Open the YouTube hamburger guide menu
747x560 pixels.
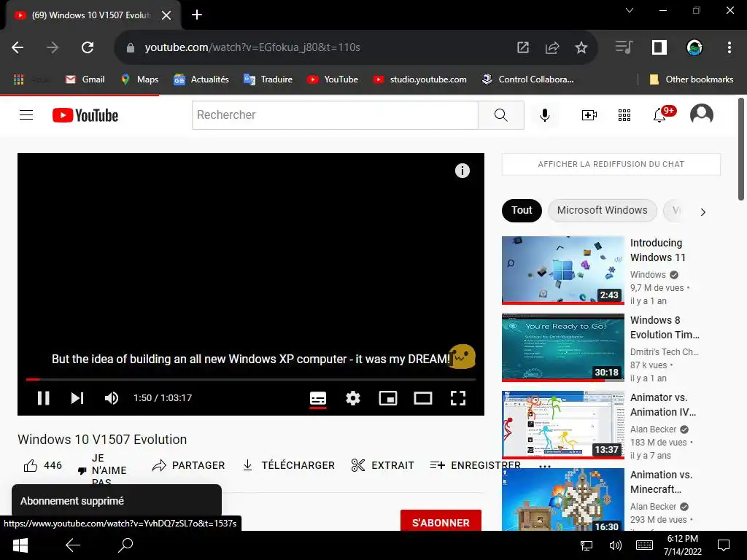click(x=26, y=114)
